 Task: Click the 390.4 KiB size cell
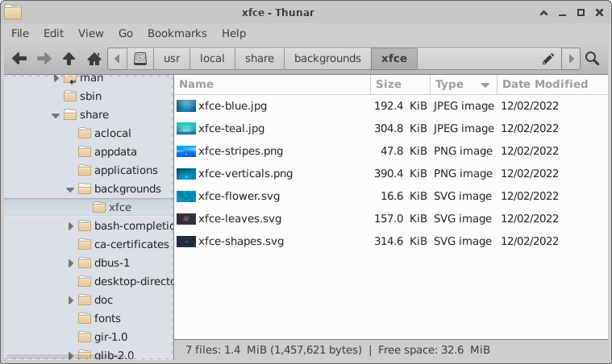[401, 174]
